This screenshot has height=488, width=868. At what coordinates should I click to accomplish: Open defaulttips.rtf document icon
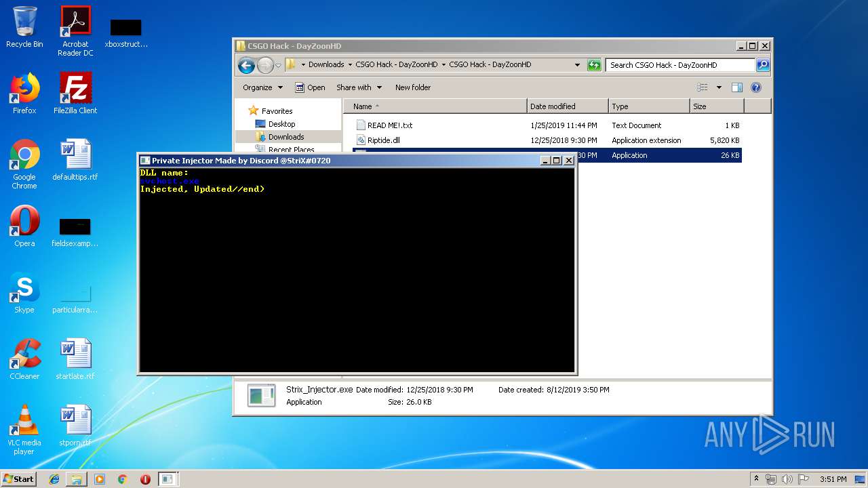coord(75,160)
